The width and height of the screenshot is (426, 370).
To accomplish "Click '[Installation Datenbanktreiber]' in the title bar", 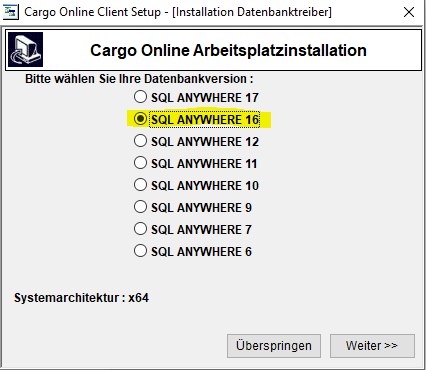I will (x=252, y=12).
